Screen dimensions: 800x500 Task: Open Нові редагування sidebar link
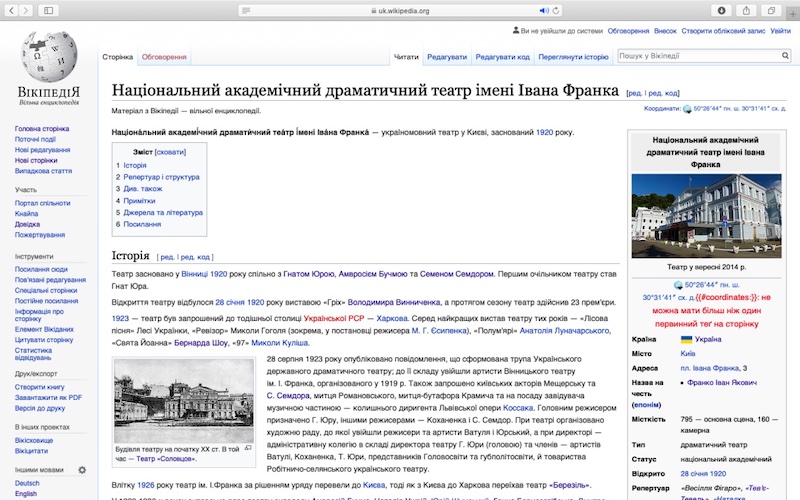(42, 150)
